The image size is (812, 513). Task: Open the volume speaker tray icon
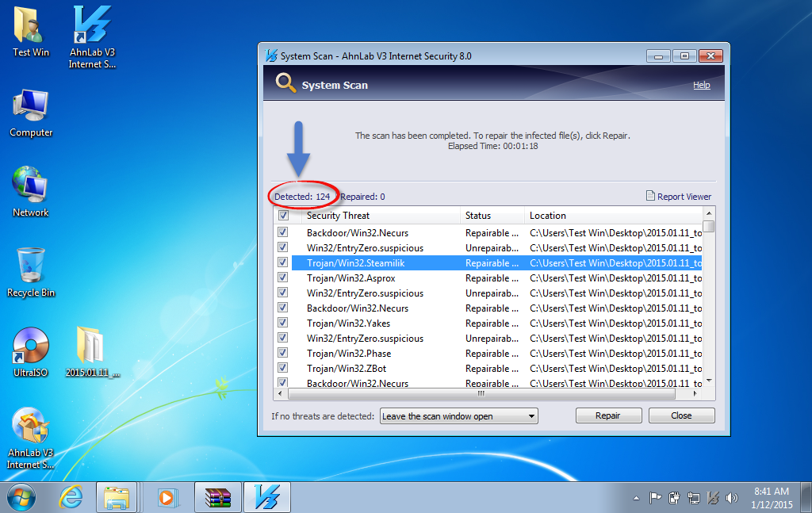coord(731,498)
